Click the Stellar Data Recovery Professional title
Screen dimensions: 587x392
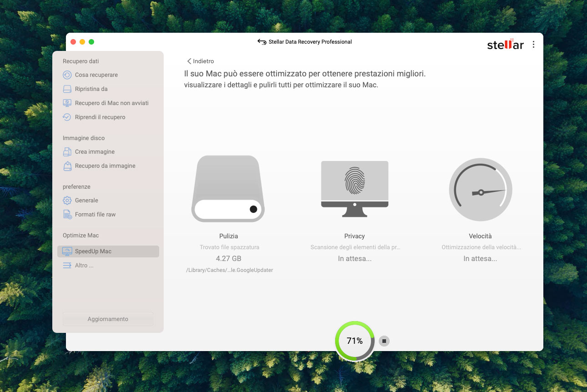[310, 42]
